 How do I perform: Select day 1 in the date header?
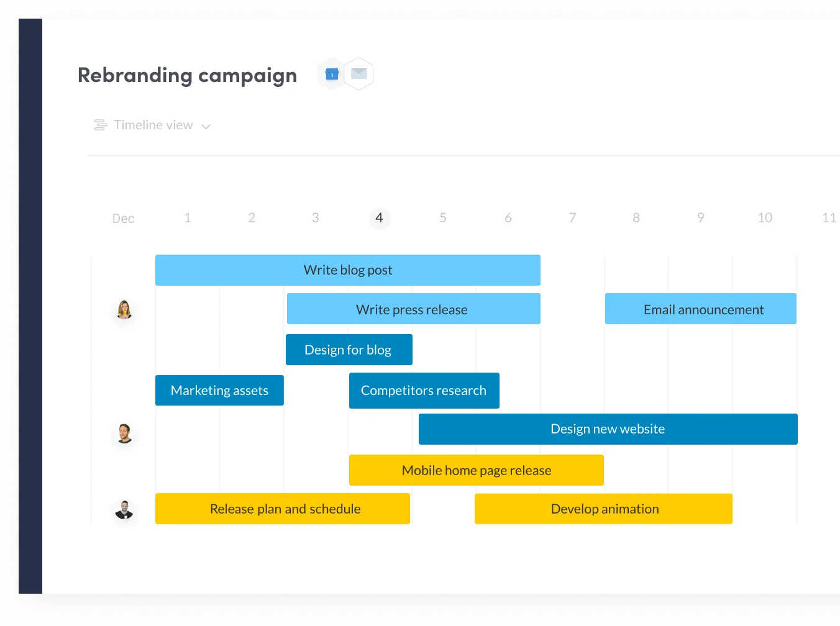point(188,218)
